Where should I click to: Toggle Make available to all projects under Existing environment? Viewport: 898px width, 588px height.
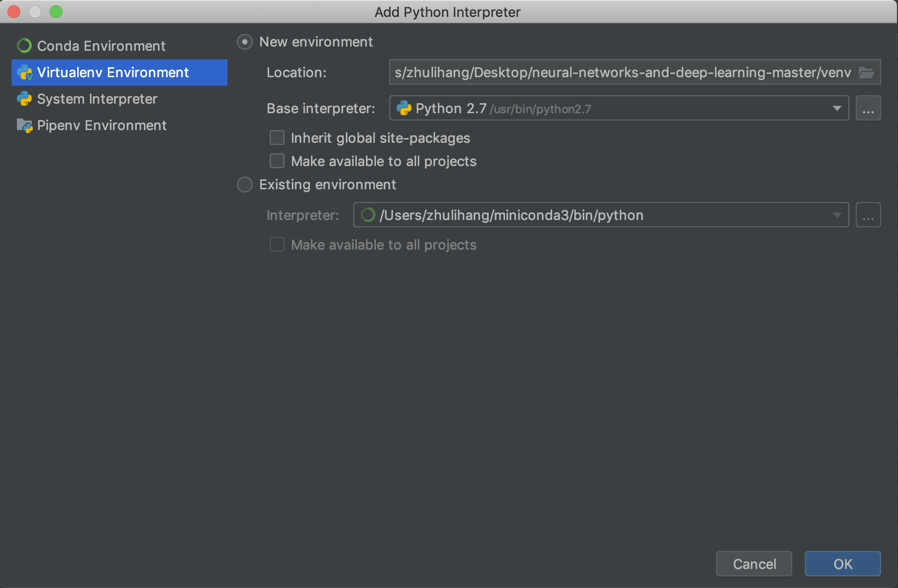277,244
